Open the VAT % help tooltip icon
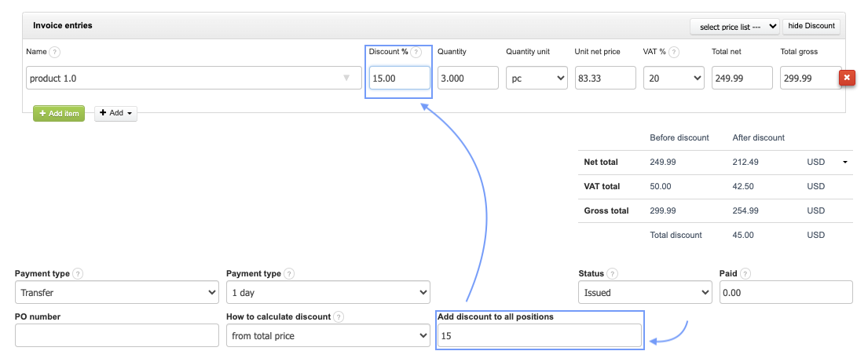Image resolution: width=868 pixels, height=351 pixels. [x=674, y=53]
